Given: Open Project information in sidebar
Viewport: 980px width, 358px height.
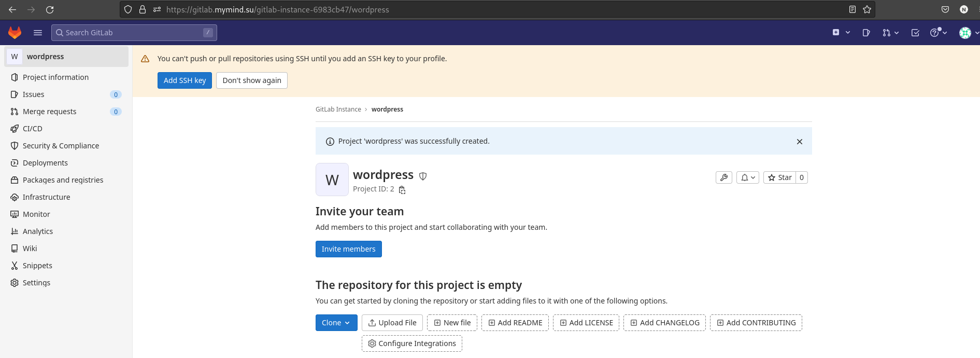Looking at the screenshot, I should (66, 77).
